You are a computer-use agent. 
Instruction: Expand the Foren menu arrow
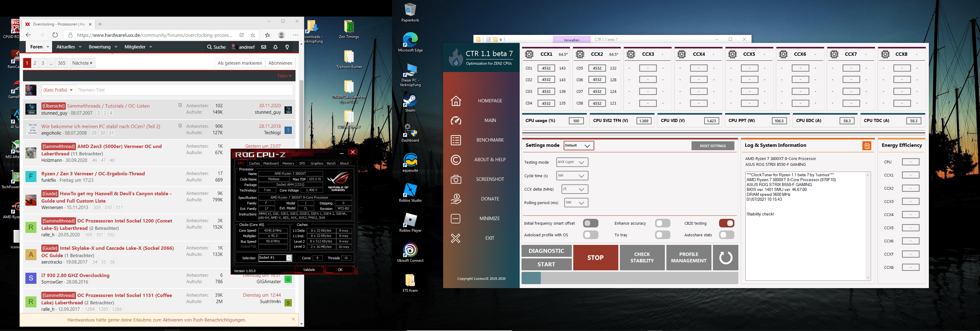click(x=47, y=47)
